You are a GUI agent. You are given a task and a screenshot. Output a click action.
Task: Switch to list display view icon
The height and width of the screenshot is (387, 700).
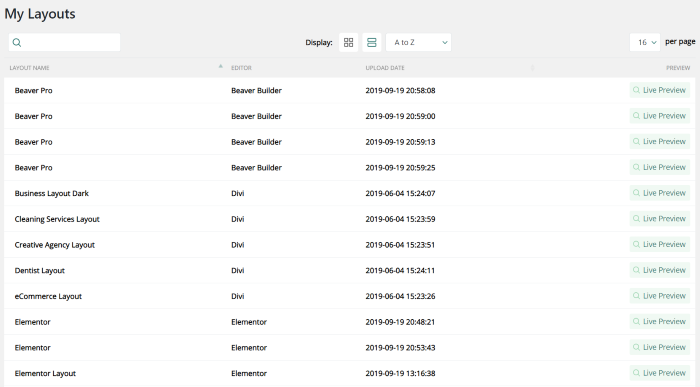pyautogui.click(x=371, y=42)
